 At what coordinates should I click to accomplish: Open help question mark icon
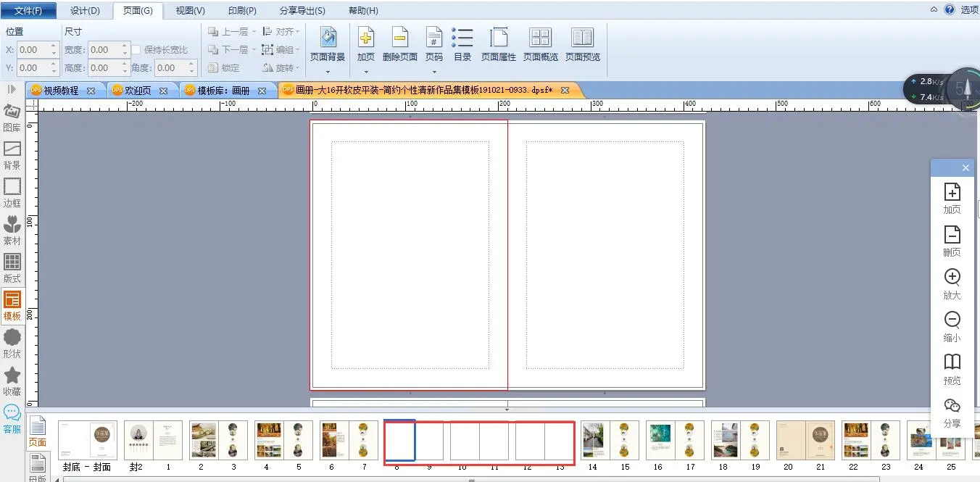click(x=950, y=9)
